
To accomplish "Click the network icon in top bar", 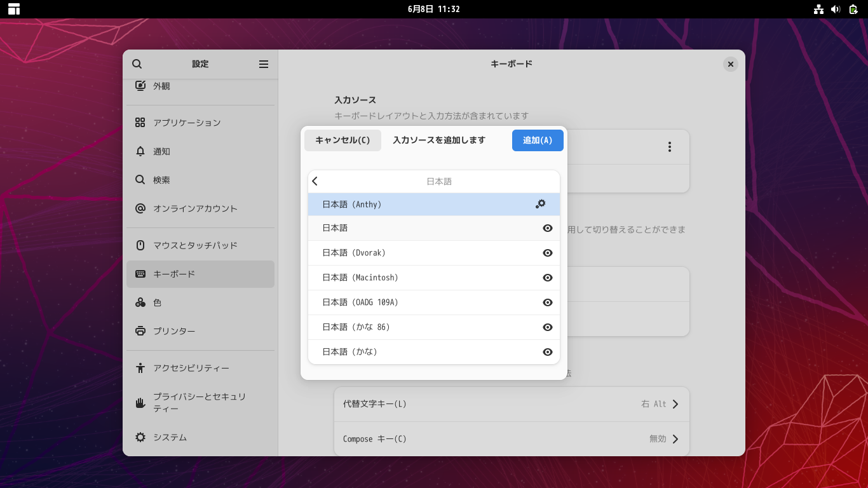I will coord(818,9).
